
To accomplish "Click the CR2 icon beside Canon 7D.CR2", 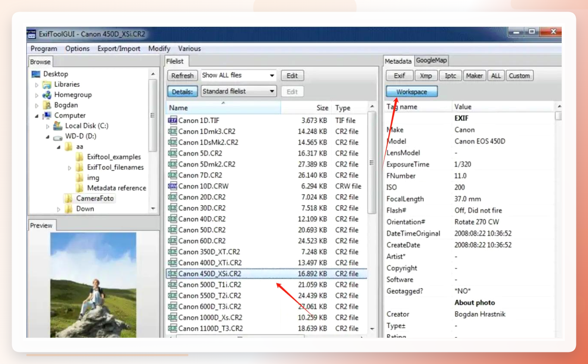I will pyautogui.click(x=172, y=175).
